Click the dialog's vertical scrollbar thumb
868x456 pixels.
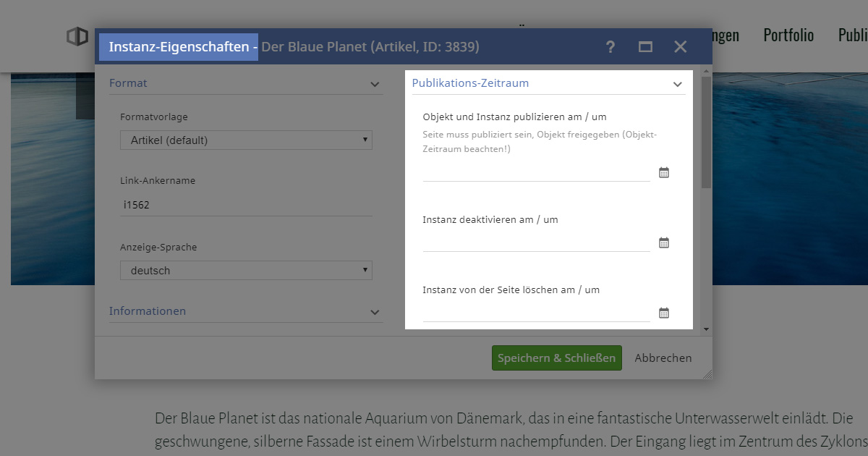pyautogui.click(x=706, y=130)
